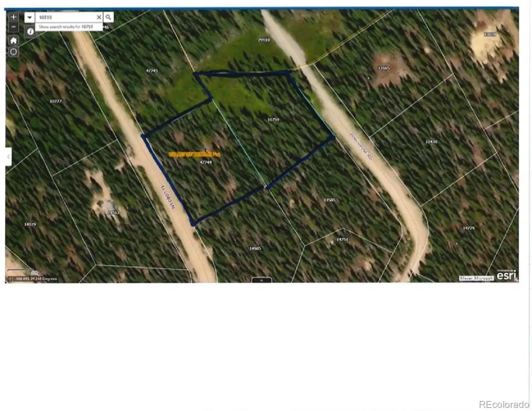Clear the search box with X
Screen dimensions: 532x411
click(x=99, y=17)
